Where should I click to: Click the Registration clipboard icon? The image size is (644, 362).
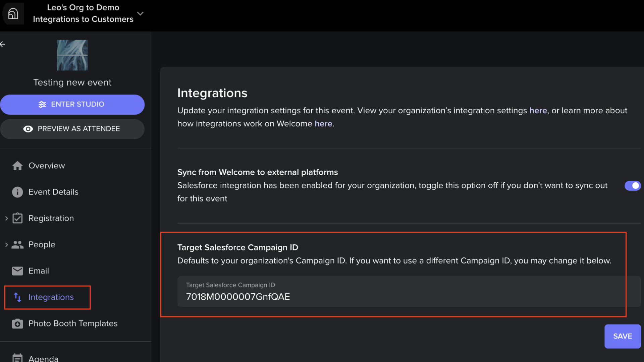coord(17,219)
